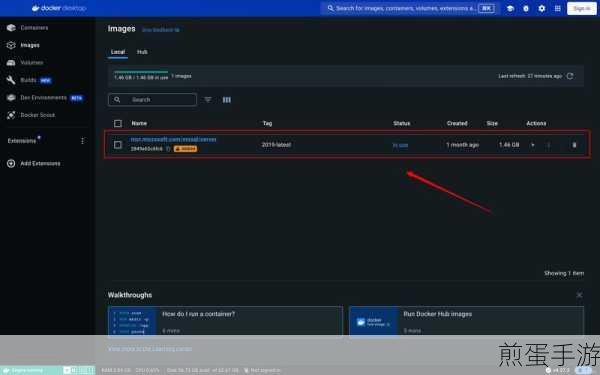
Task: Focus the global search bar at top
Action: [410, 8]
